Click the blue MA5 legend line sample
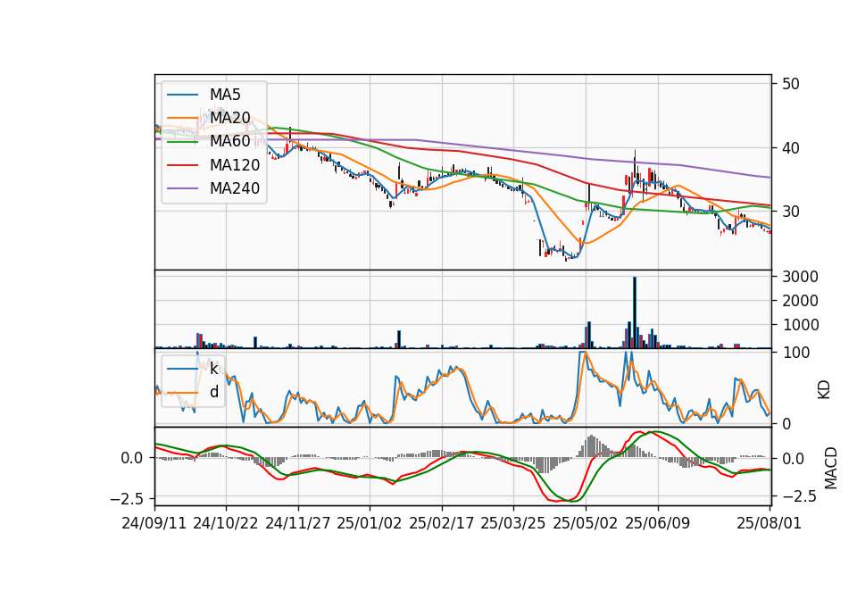The height and width of the screenshot is (616, 857). click(x=182, y=95)
